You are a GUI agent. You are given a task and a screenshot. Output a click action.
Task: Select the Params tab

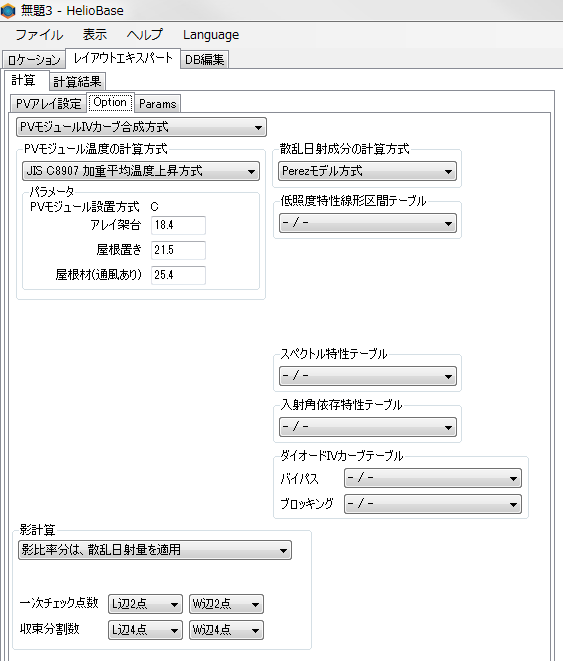(158, 104)
